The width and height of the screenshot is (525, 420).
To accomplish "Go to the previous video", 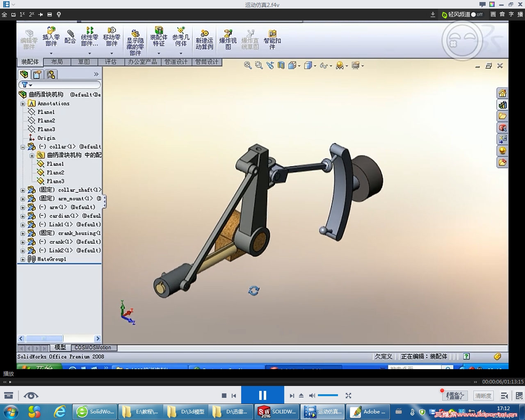I will [x=234, y=395].
